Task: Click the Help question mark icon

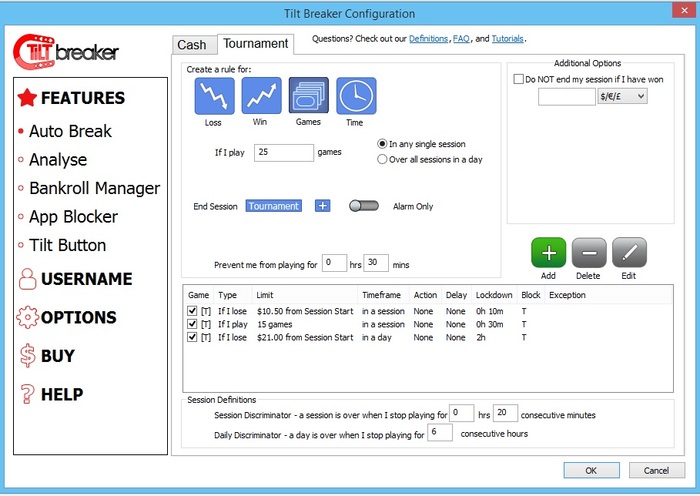Action: (x=27, y=394)
